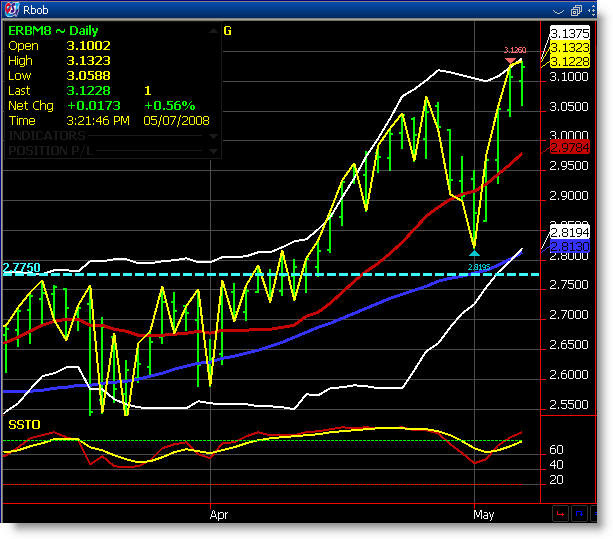Click the yellow 3.1228 price tag

coord(570,61)
